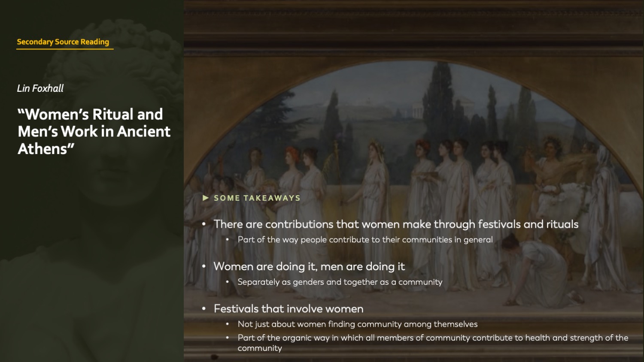
Task: Select the author name Lin Foxhall
Action: click(x=40, y=88)
